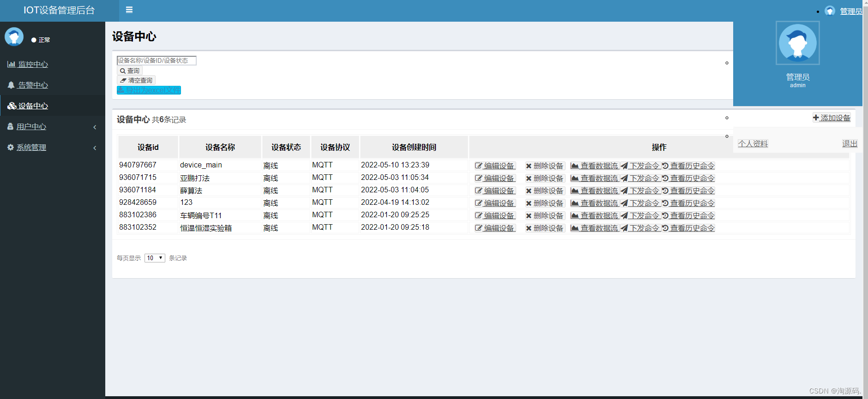
Task: Click the IOT设备管理后台 logo title
Action: click(x=59, y=10)
